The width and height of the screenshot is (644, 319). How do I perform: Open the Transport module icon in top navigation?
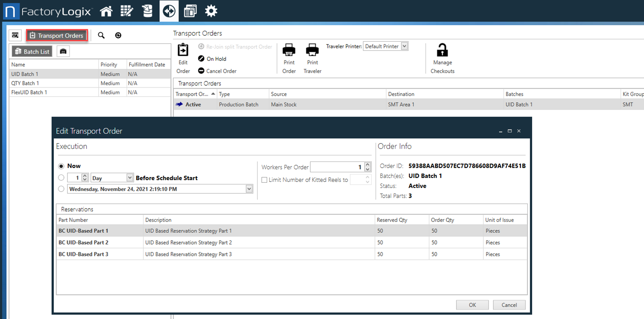click(x=169, y=11)
